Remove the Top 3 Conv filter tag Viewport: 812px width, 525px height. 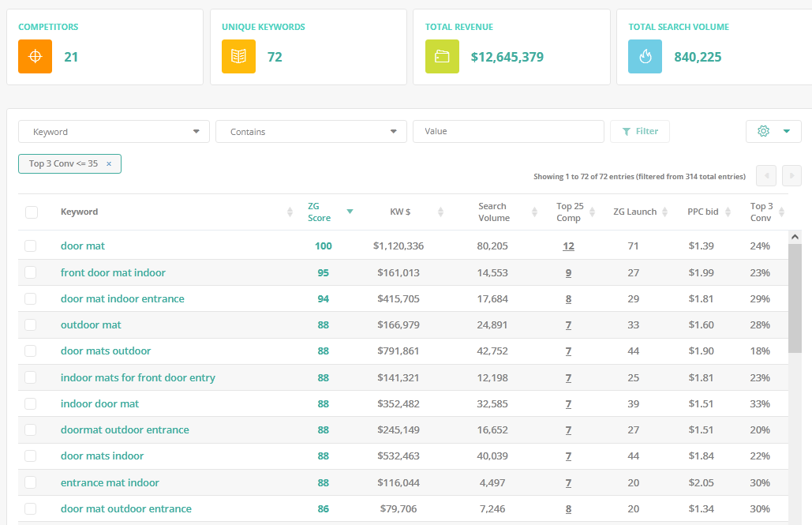point(109,163)
